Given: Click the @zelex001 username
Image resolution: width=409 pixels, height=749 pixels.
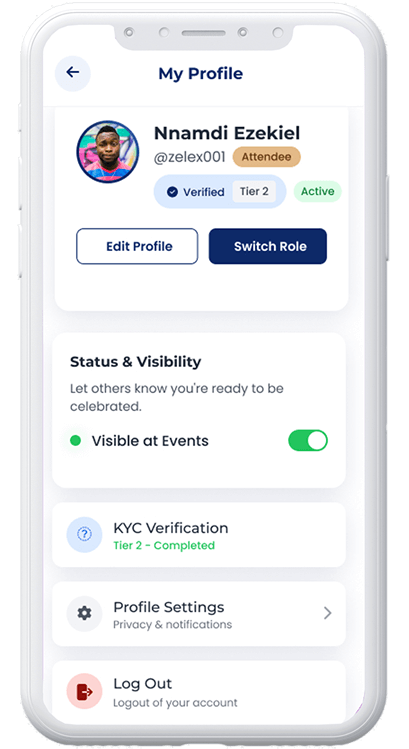Looking at the screenshot, I should point(189,157).
